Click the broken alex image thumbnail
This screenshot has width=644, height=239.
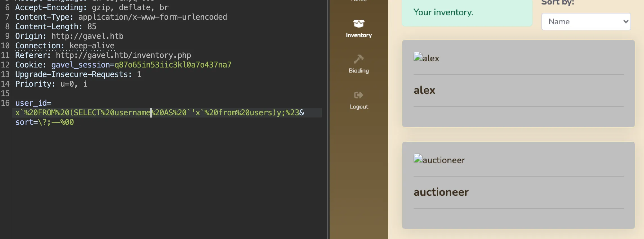point(418,57)
